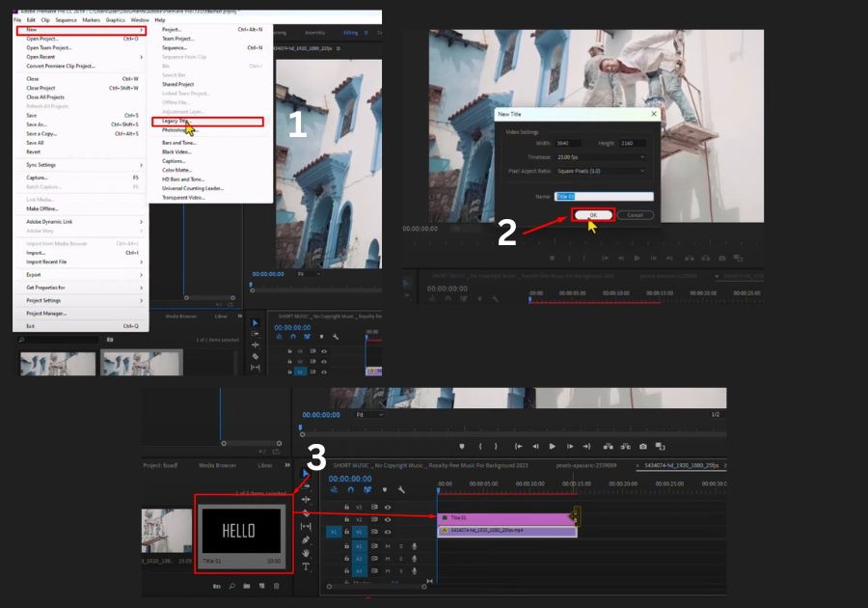Open Fit zoom dropdown in bottom program monitor

pyautogui.click(x=369, y=415)
